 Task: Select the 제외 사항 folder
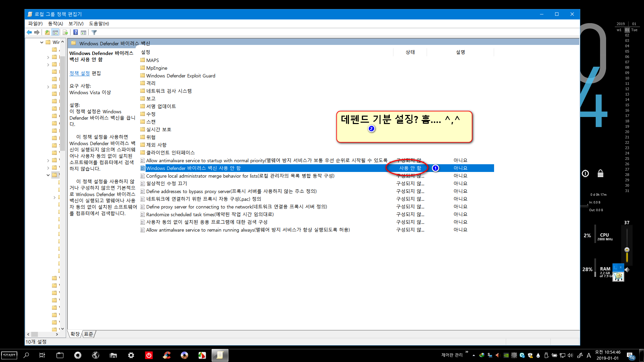click(x=153, y=145)
